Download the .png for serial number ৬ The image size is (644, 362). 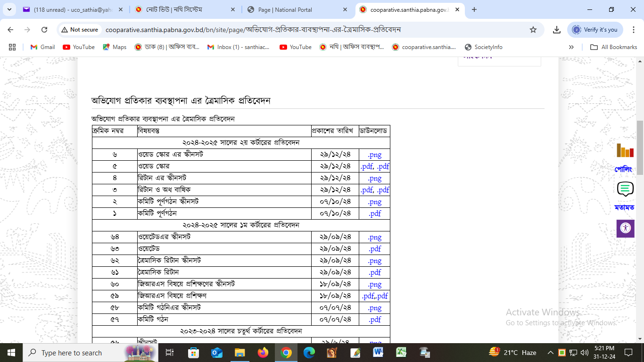(374, 155)
